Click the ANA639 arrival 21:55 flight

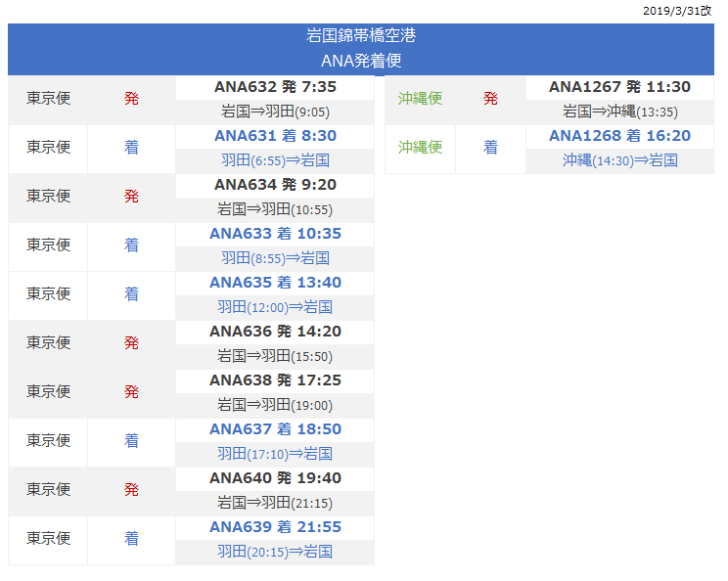[274, 527]
